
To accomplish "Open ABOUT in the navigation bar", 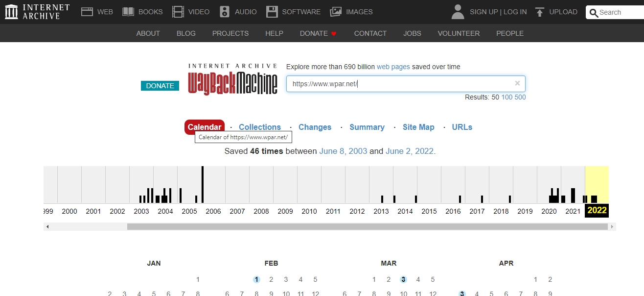I will (x=148, y=33).
